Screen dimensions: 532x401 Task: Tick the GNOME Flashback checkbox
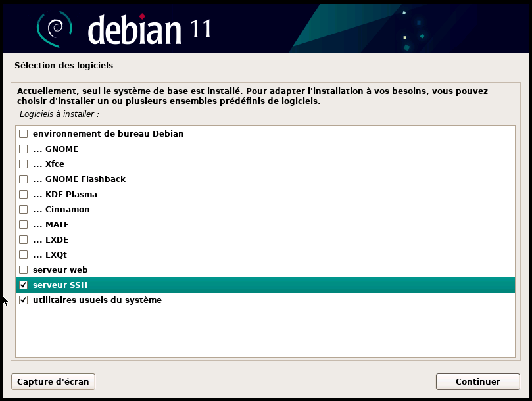(x=24, y=179)
